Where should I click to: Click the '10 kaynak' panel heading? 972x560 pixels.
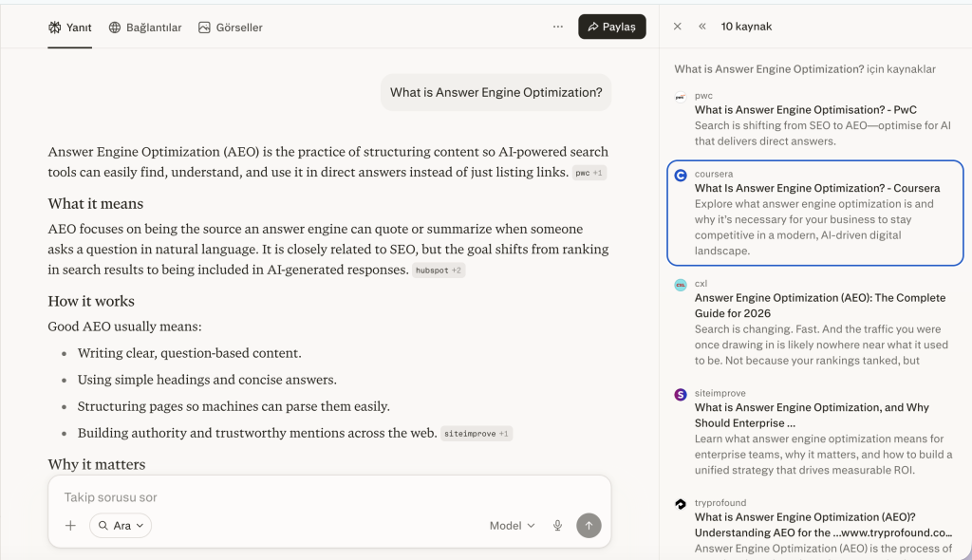(x=746, y=27)
